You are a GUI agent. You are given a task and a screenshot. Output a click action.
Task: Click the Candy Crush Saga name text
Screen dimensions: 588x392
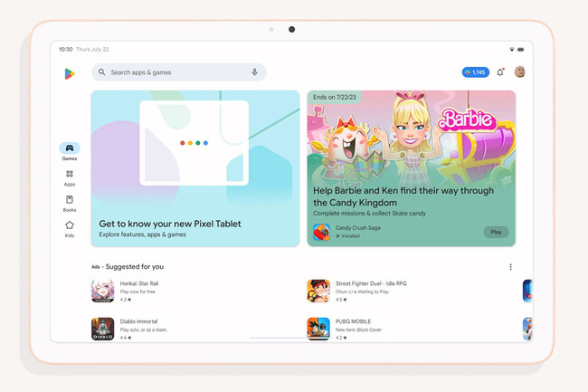click(x=357, y=228)
